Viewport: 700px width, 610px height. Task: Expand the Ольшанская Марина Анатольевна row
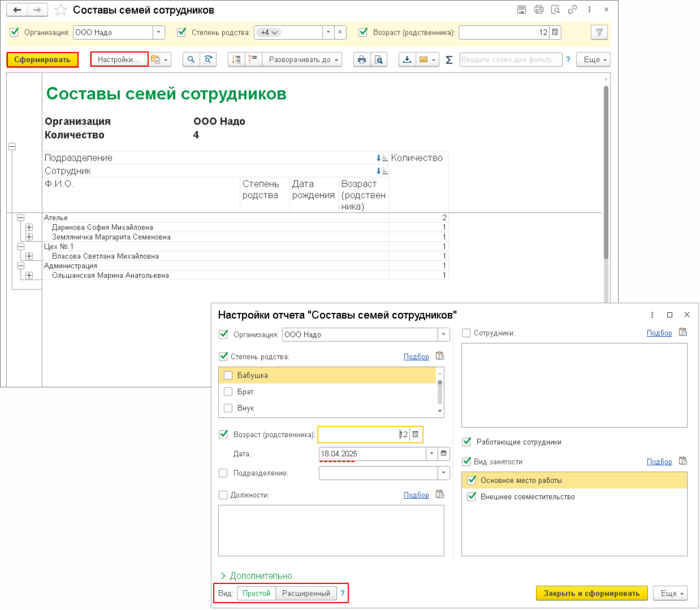[29, 275]
